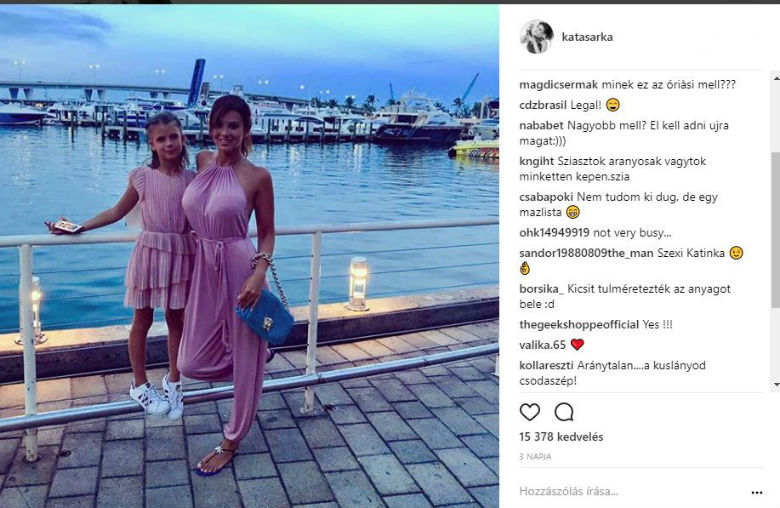780x508 pixels.
Task: Click the marina photo of the post
Action: pos(249,256)
